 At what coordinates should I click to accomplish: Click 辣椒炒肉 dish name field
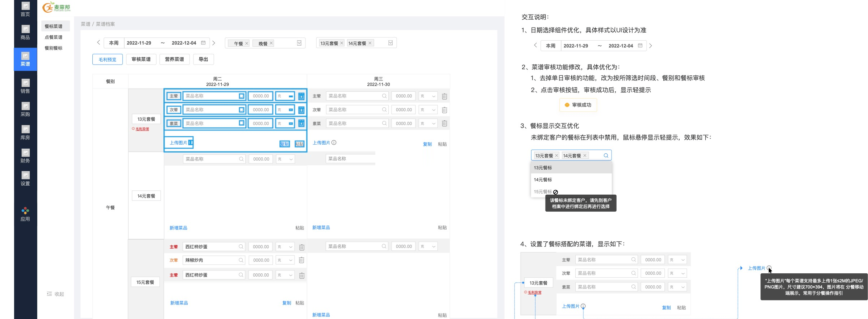pos(214,260)
